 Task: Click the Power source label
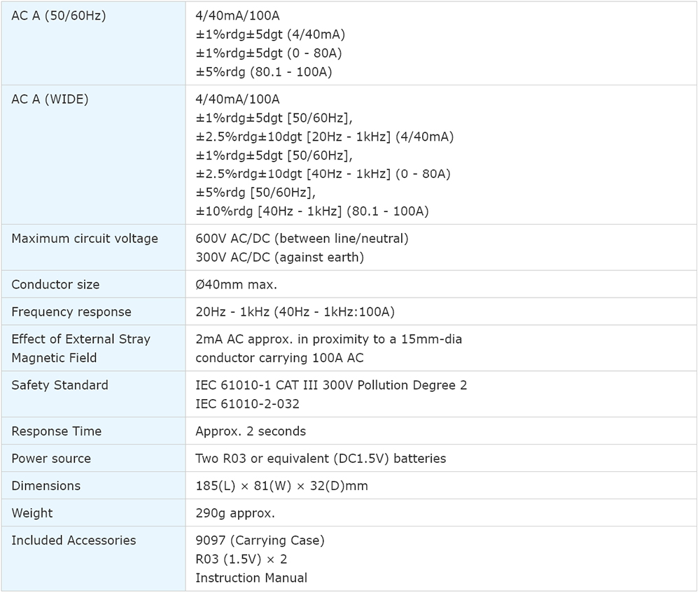pyautogui.click(x=51, y=459)
